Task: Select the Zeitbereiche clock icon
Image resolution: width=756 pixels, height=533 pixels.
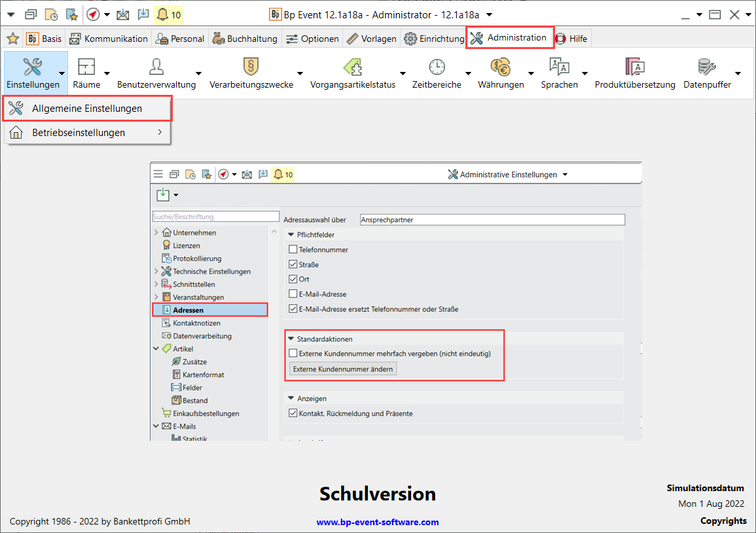Action: click(x=437, y=67)
